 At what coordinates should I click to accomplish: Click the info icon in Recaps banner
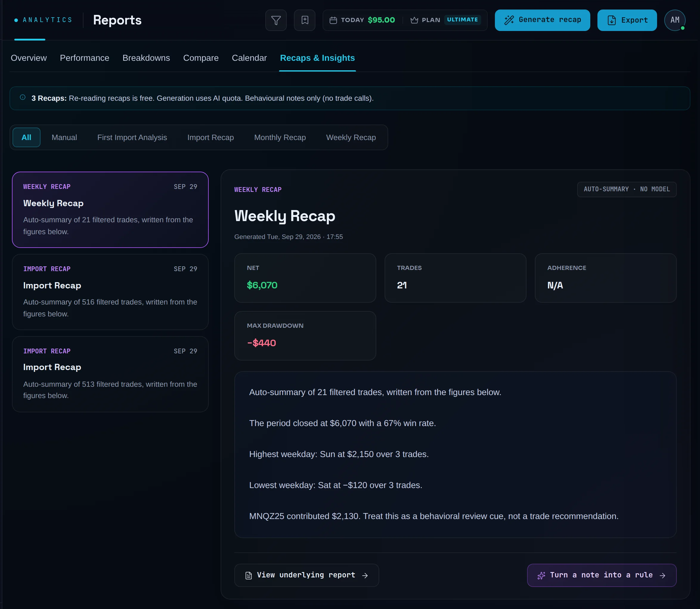click(23, 97)
